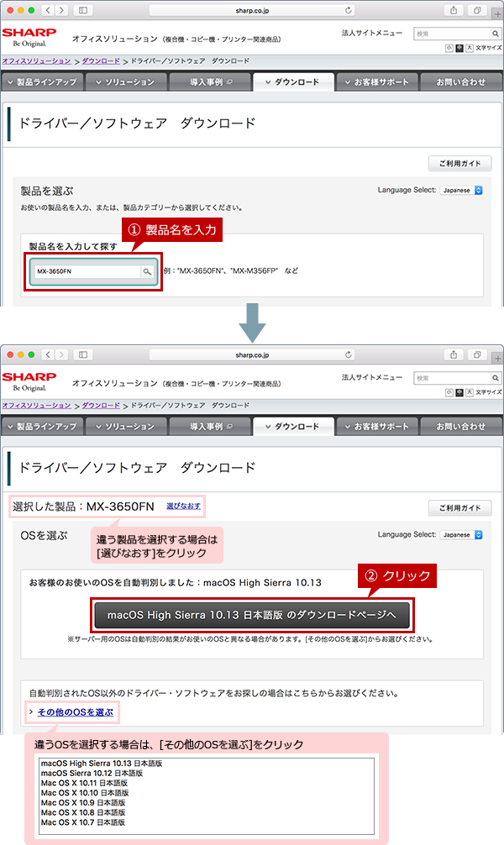This screenshot has width=504, height=845.
Task: Click 選びなおす link next to MX-3650FN
Action: click(x=183, y=506)
